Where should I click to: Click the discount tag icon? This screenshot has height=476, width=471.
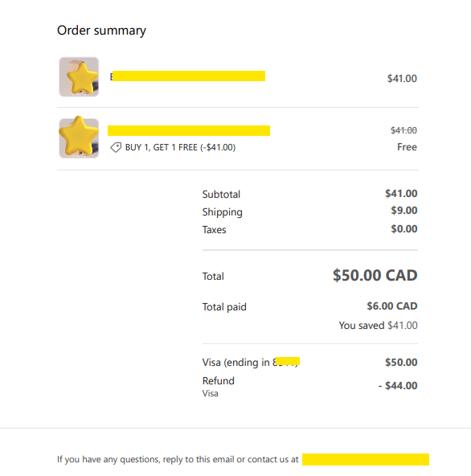[116, 147]
